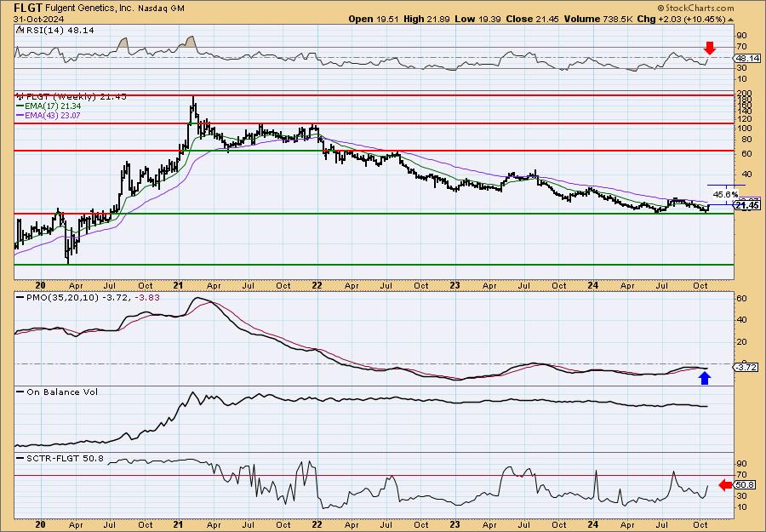This screenshot has height=532, width=766.
Task: Click the StockCharts.com copyright text
Action: tap(695, 8)
